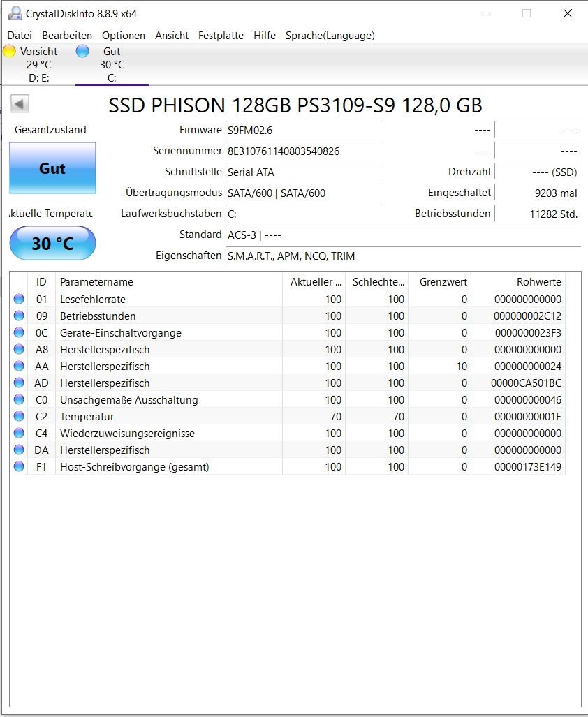
Task: Click the aktuelle Temperatur 30 °C indicator
Action: (52, 243)
